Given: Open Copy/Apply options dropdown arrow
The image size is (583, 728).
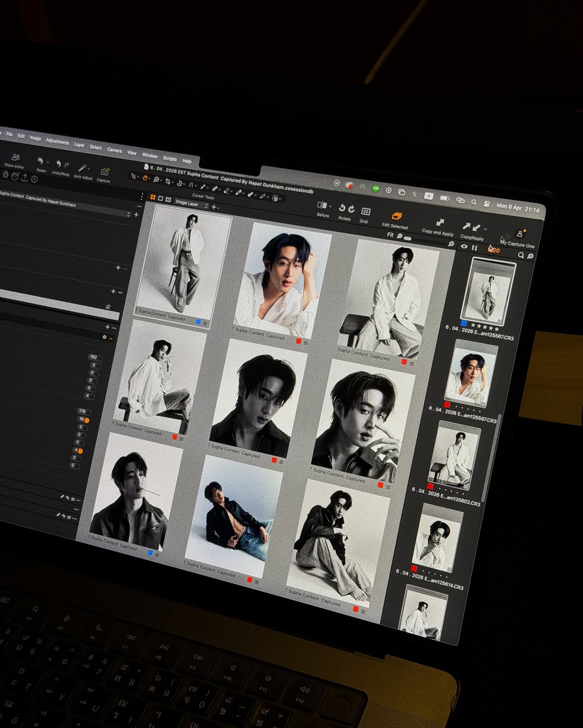Looking at the screenshot, I should (x=485, y=229).
